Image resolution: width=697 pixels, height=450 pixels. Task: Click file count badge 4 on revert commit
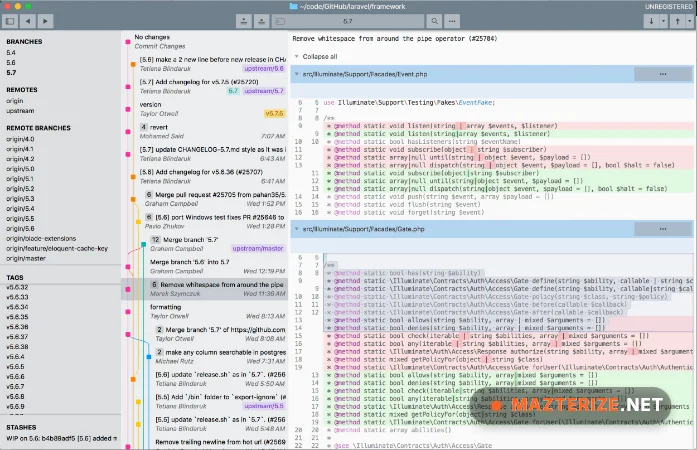(143, 127)
